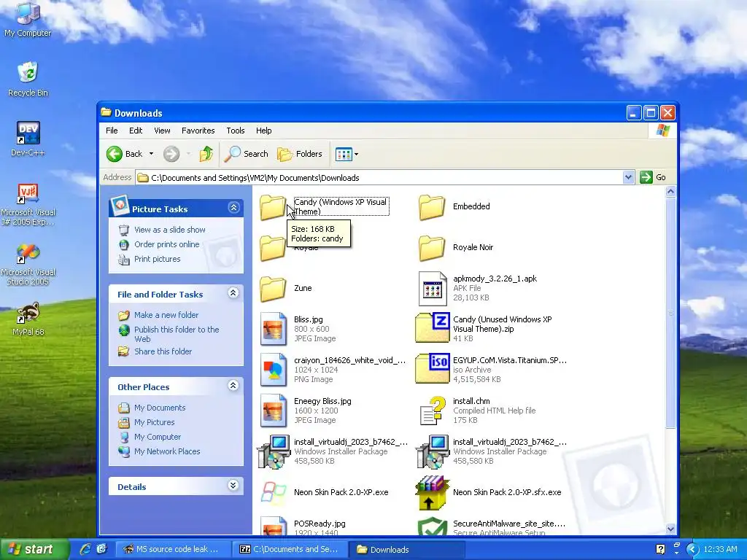
Task: Select the Embedded folder
Action: pyautogui.click(x=454, y=206)
